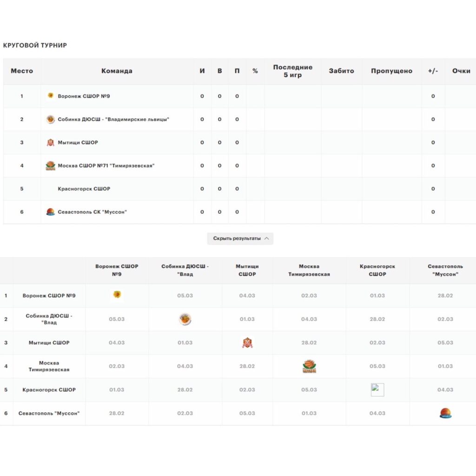Click the chevron arrow beside Скрыть результаты

click(x=266, y=238)
